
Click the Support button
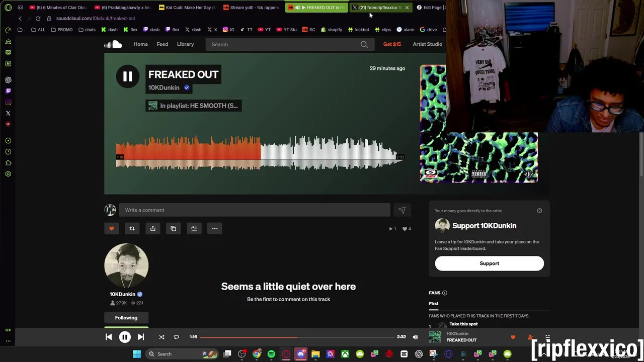(x=489, y=263)
